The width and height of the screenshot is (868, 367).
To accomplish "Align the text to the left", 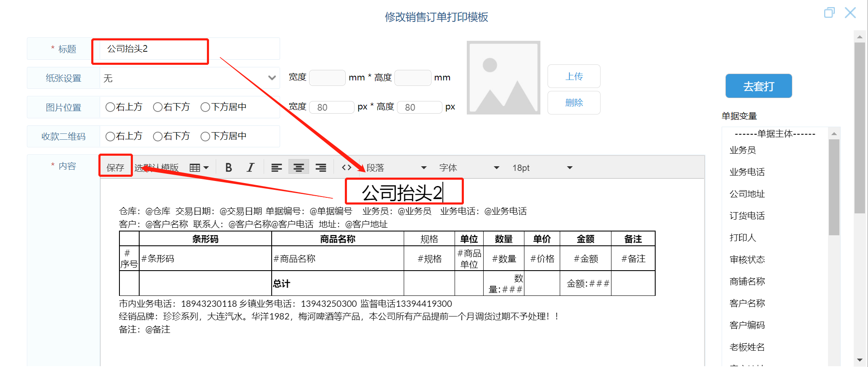I will (276, 168).
